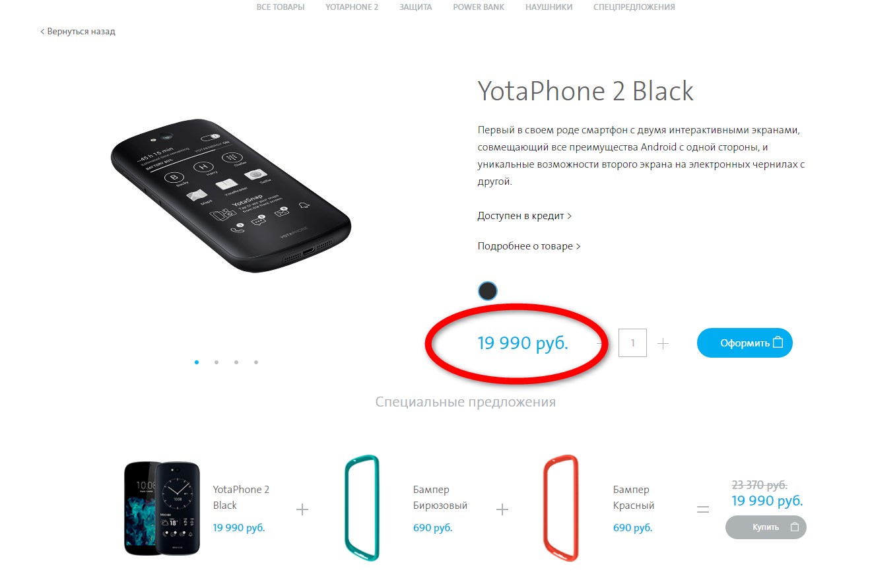Image resolution: width=870 pixels, height=588 pixels.
Task: Click the minus icon to decrease quantity
Action: [601, 343]
